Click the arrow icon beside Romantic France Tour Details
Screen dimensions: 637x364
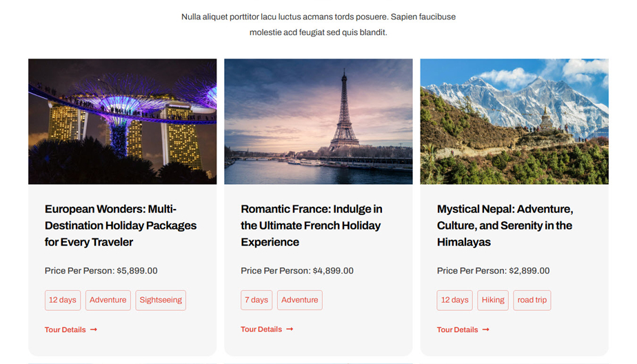290,330
